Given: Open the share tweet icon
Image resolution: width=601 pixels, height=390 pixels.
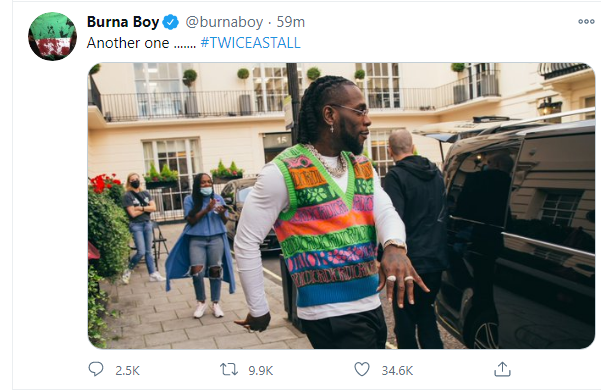Looking at the screenshot, I should coord(502,369).
